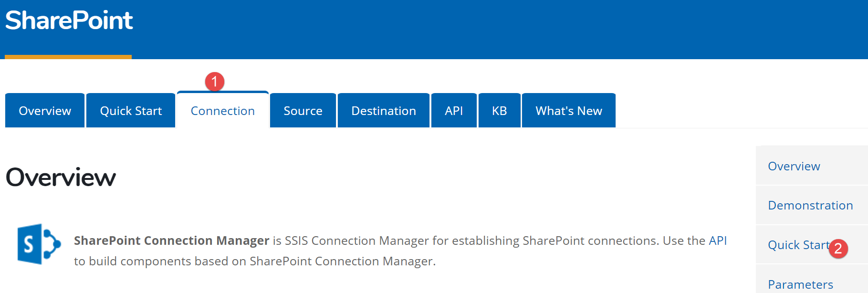Click the SharePoint logo icon

pyautogui.click(x=39, y=244)
